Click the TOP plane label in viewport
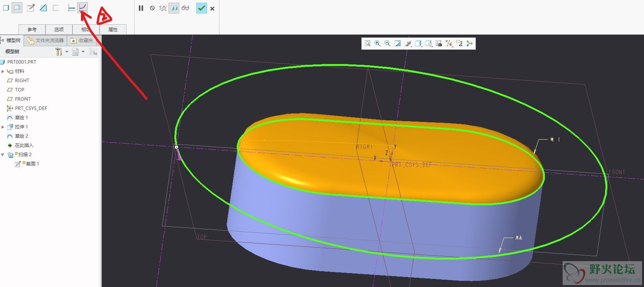 coord(202,237)
